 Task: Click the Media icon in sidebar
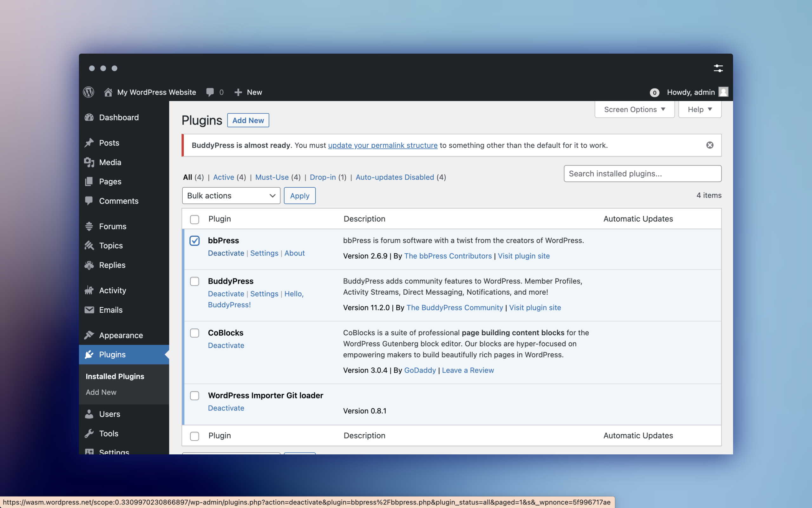(89, 162)
